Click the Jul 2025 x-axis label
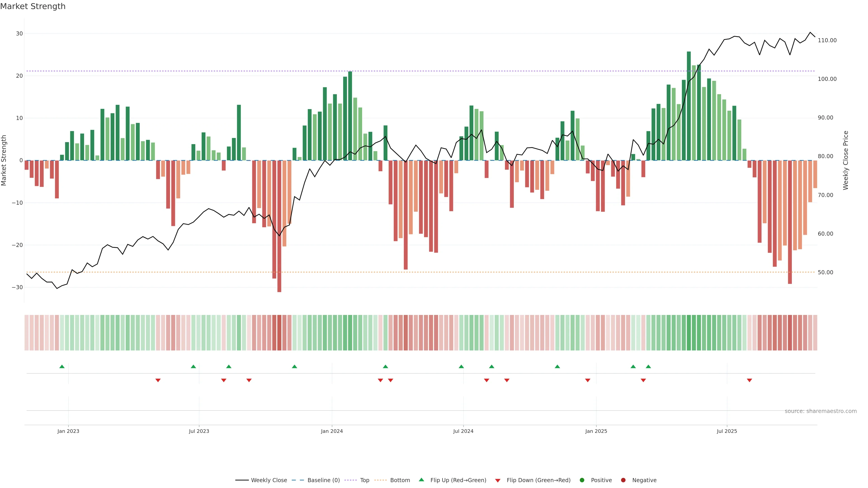 coord(727,431)
